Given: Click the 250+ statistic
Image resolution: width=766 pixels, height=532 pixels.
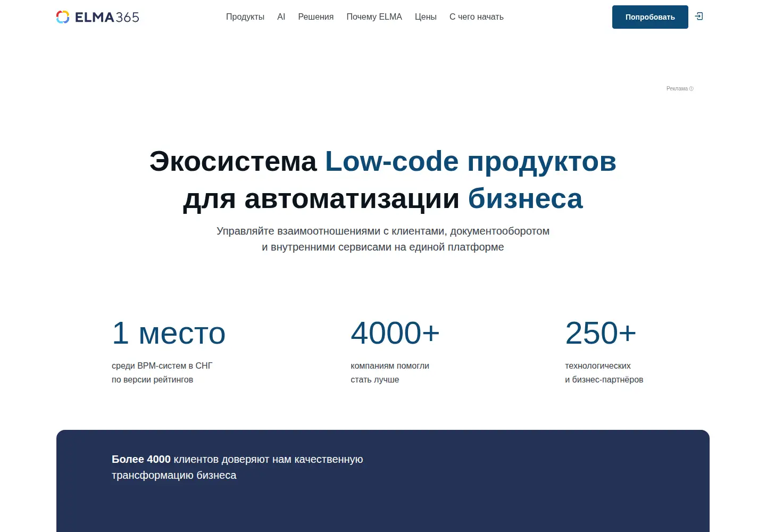Looking at the screenshot, I should coord(601,333).
